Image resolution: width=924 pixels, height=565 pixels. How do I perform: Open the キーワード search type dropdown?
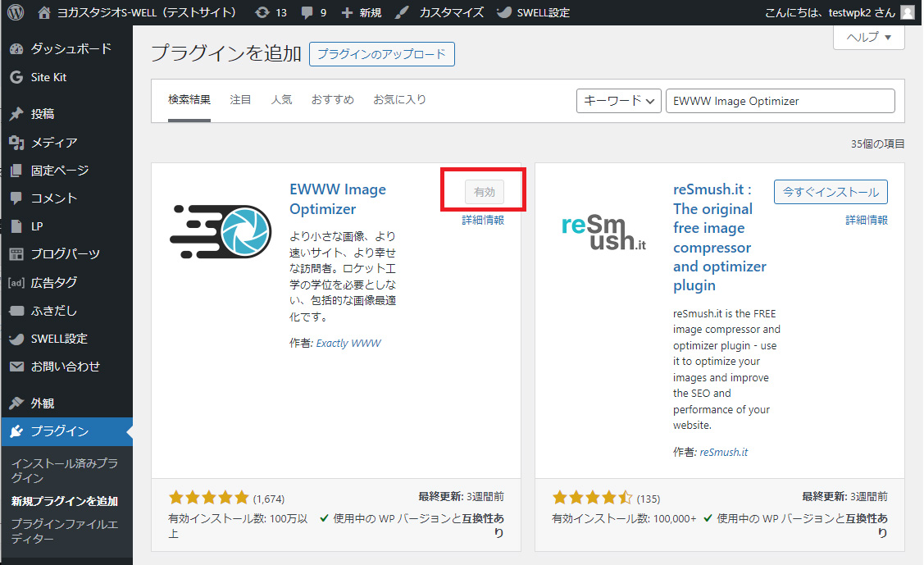[618, 101]
